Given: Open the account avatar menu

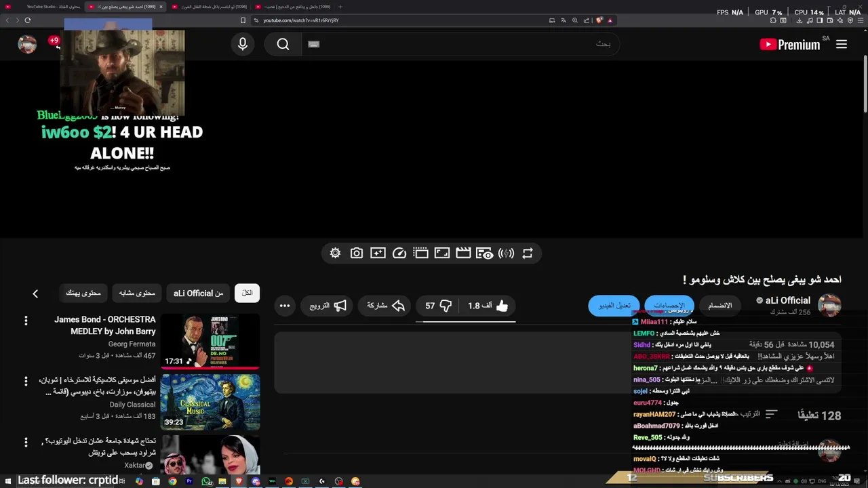Looking at the screenshot, I should [27, 44].
